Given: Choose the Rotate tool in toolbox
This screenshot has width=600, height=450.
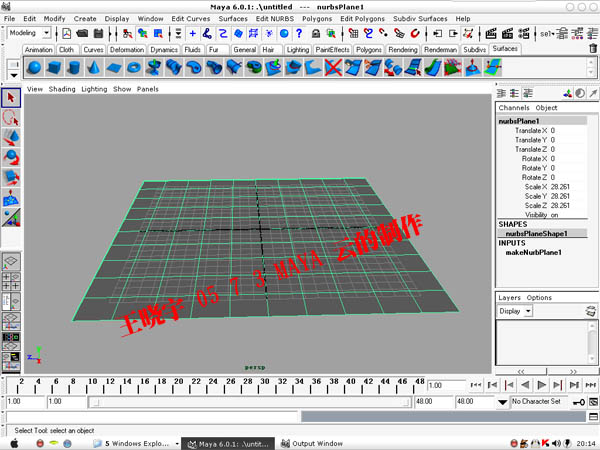Looking at the screenshot, I should (11, 158).
